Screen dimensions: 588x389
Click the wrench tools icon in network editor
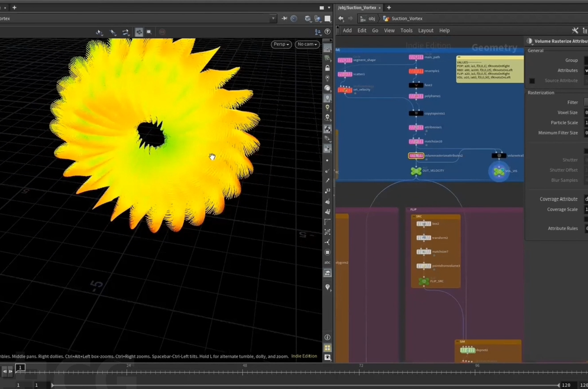pyautogui.click(x=575, y=31)
